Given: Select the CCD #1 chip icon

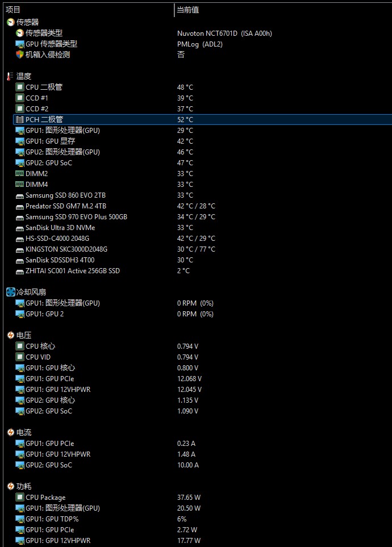Looking at the screenshot, I should coord(20,98).
